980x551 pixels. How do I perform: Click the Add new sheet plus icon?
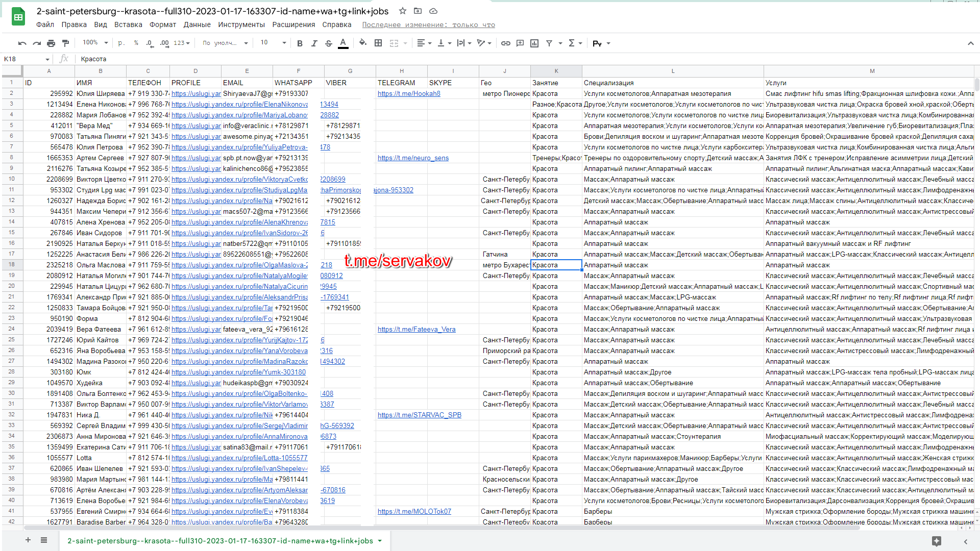[x=28, y=540]
